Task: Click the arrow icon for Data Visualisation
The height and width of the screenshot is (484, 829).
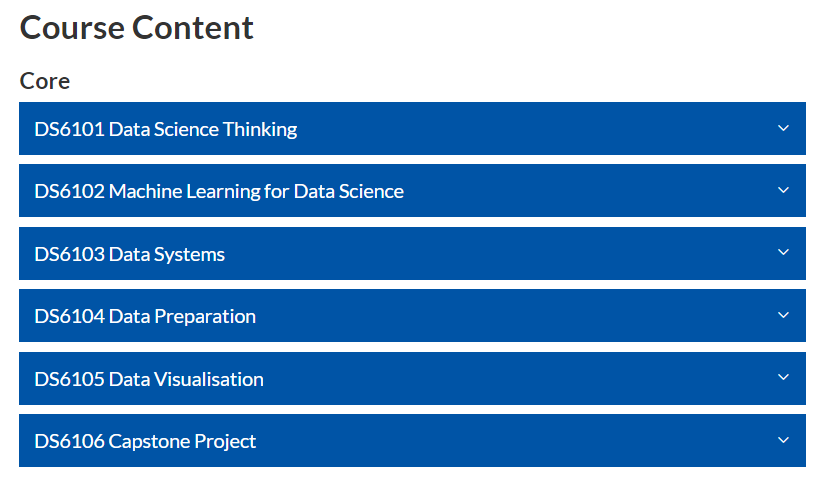Action: click(783, 378)
